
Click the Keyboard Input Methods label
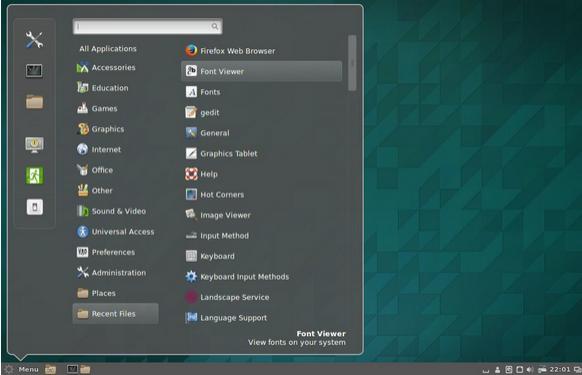(245, 277)
